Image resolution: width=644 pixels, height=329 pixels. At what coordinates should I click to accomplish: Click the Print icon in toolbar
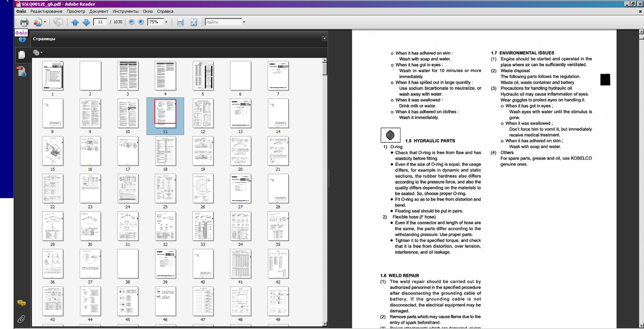[24, 22]
